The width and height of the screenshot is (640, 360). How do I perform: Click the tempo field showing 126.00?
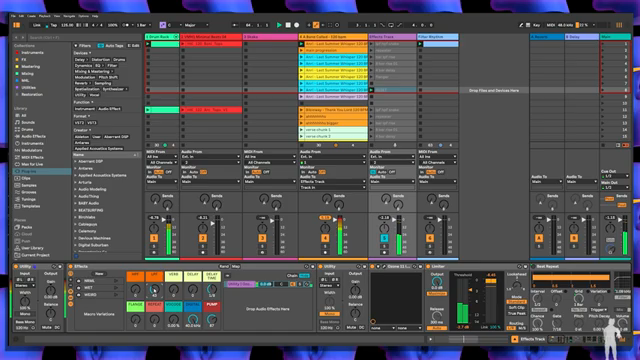click(67, 25)
